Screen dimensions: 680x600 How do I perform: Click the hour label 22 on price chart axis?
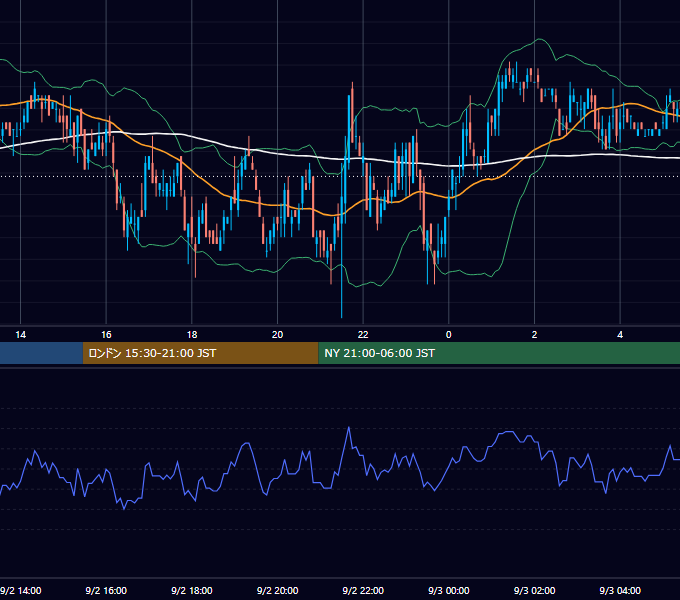363,335
